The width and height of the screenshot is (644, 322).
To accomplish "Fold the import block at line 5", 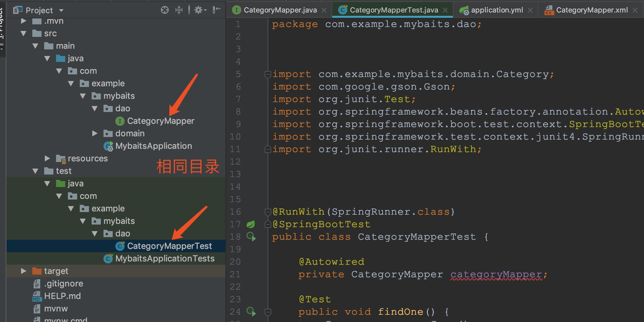I will (268, 74).
